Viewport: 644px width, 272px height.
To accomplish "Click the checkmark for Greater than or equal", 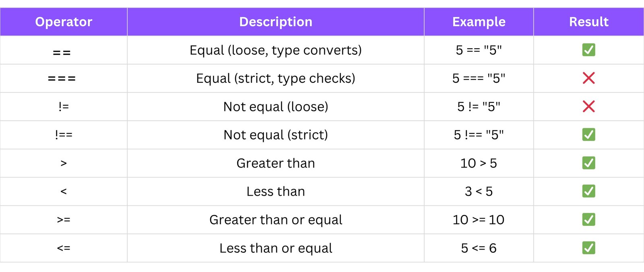I will pos(588,220).
